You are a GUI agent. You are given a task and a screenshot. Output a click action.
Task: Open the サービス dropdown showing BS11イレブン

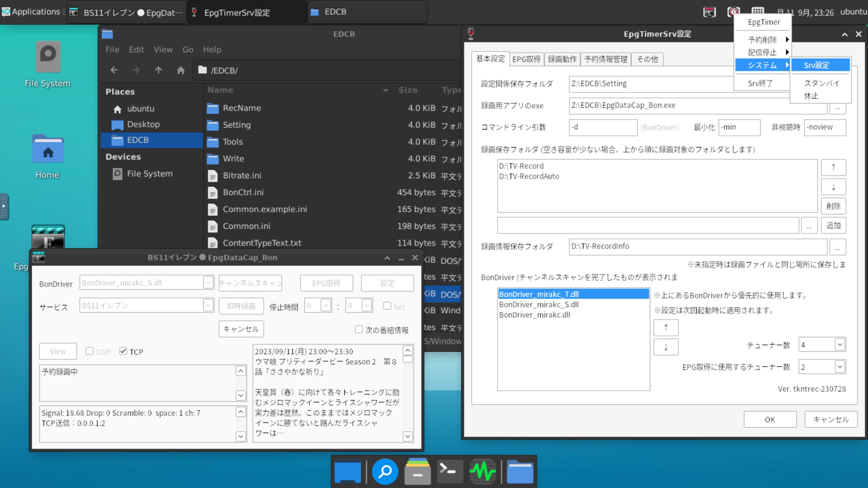208,305
